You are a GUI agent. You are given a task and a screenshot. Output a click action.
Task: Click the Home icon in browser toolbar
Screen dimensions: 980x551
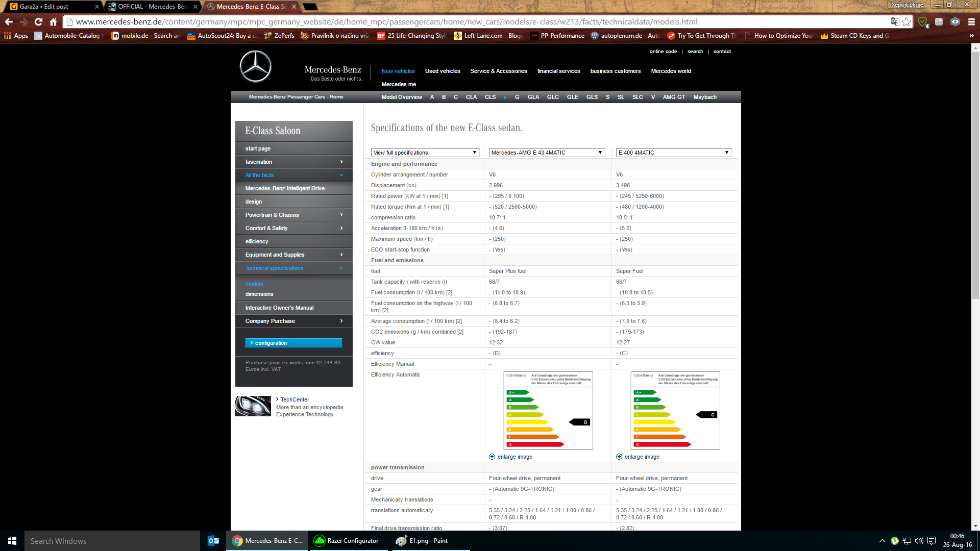tap(53, 22)
